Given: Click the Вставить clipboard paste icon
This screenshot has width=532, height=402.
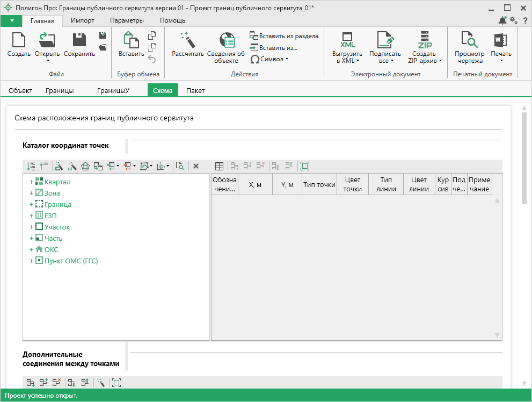Looking at the screenshot, I should tap(131, 41).
